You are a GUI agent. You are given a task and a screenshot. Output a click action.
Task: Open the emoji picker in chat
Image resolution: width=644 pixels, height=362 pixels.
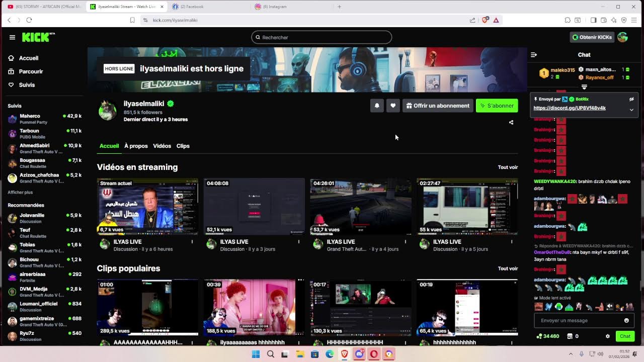click(626, 320)
